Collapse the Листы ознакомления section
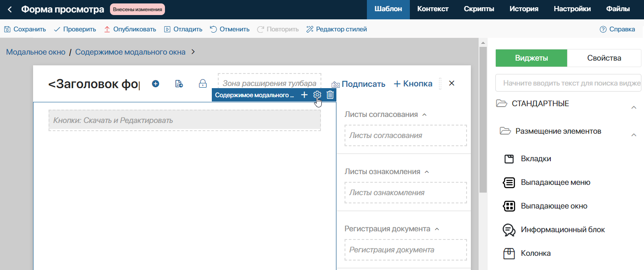The image size is (644, 270). pos(427,172)
